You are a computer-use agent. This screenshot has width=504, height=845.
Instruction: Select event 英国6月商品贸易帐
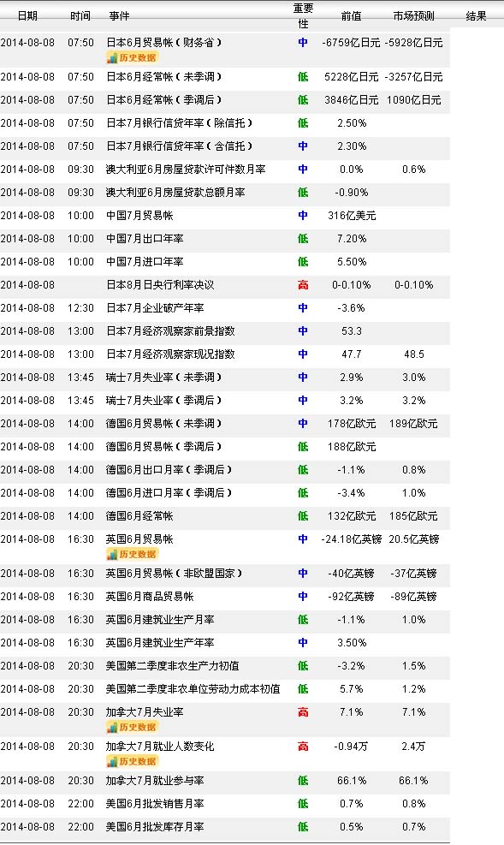click(x=150, y=597)
